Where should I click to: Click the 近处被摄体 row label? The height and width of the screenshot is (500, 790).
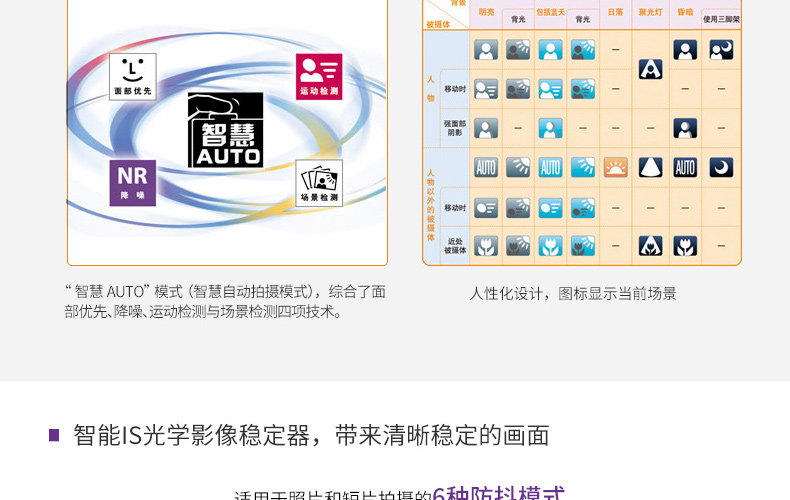tap(455, 246)
